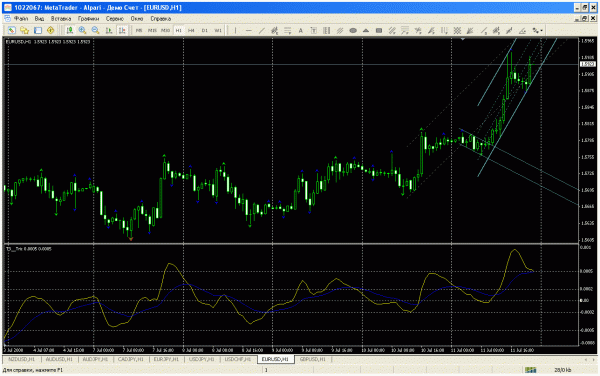Viewport: 600px width, 376px height.
Task: Open the Файл menu
Action: [21, 18]
